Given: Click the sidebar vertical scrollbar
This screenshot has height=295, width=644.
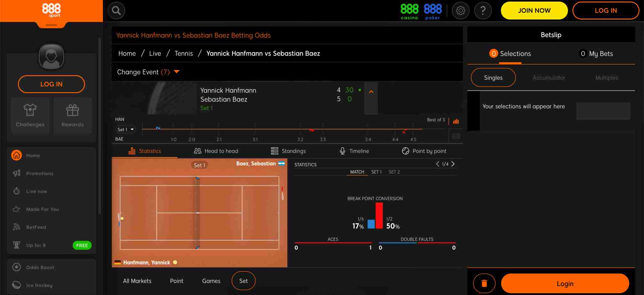Looking at the screenshot, I should 100,125.
